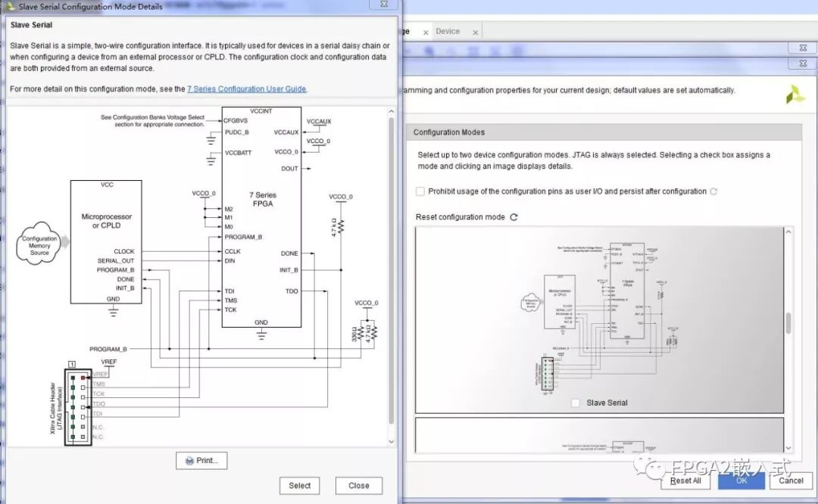
Task: Click scroll up arrow in diagram pane
Action: (x=392, y=111)
